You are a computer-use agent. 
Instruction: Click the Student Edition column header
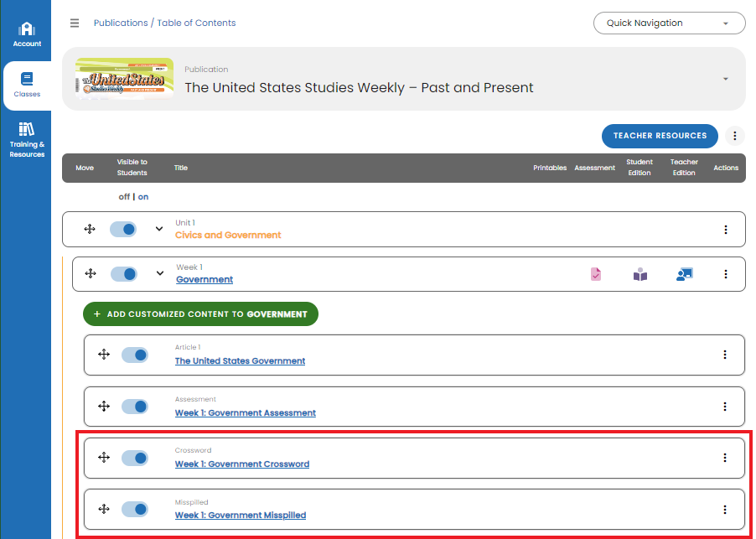639,168
